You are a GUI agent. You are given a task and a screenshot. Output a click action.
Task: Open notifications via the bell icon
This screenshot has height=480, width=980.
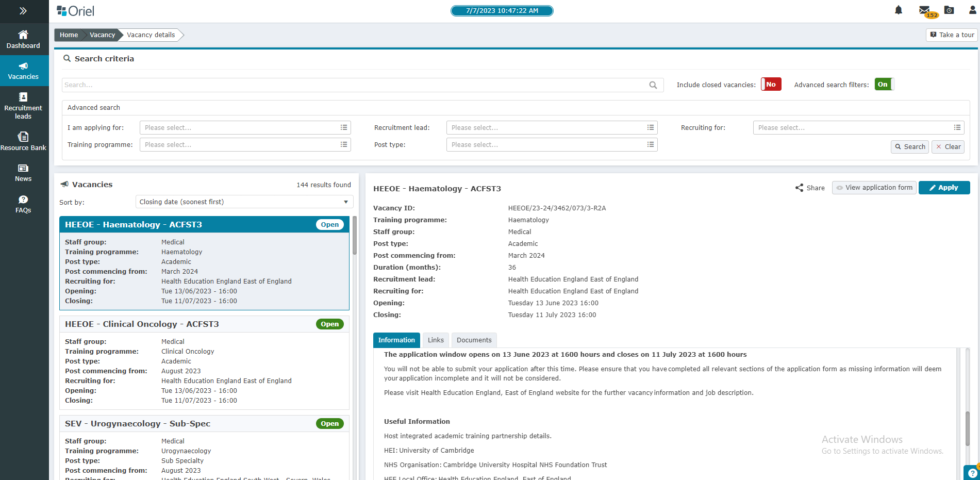(x=899, y=10)
